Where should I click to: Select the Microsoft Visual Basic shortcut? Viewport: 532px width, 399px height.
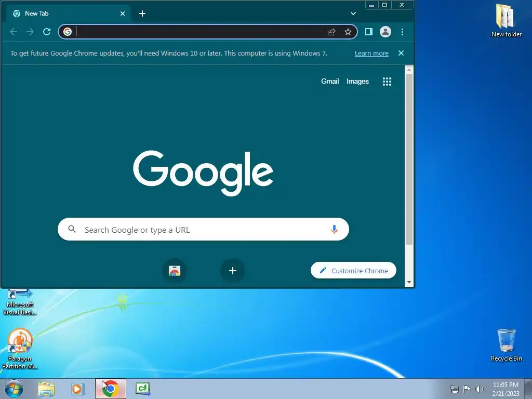coord(20,302)
